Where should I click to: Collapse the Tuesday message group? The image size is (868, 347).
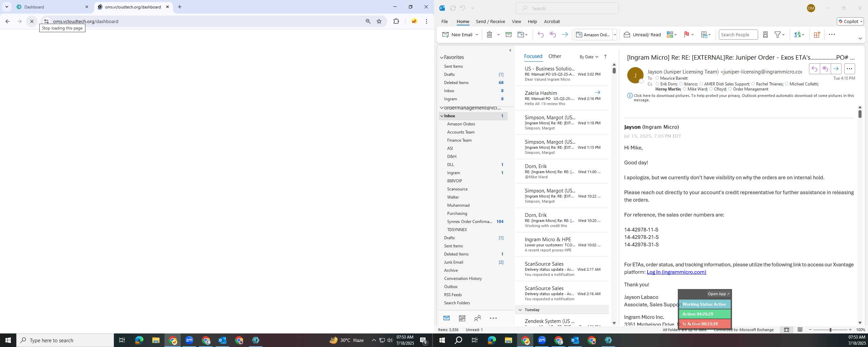(520, 310)
